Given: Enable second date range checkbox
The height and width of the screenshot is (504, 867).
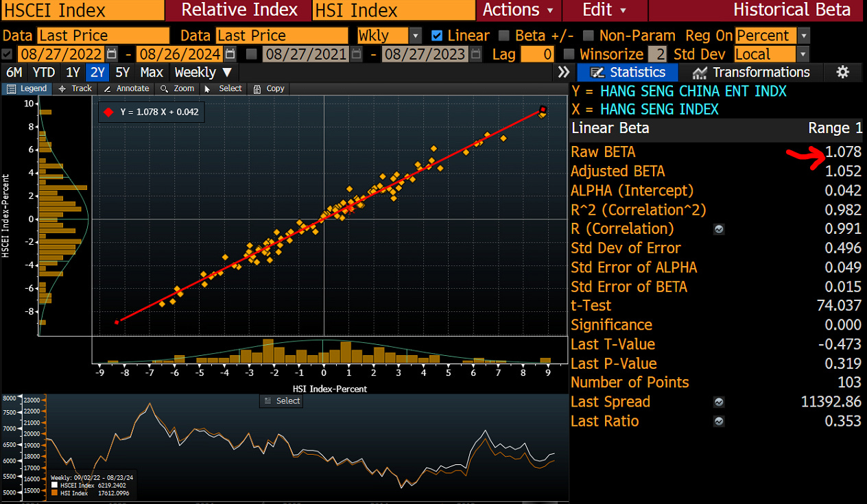Looking at the screenshot, I should [252, 54].
